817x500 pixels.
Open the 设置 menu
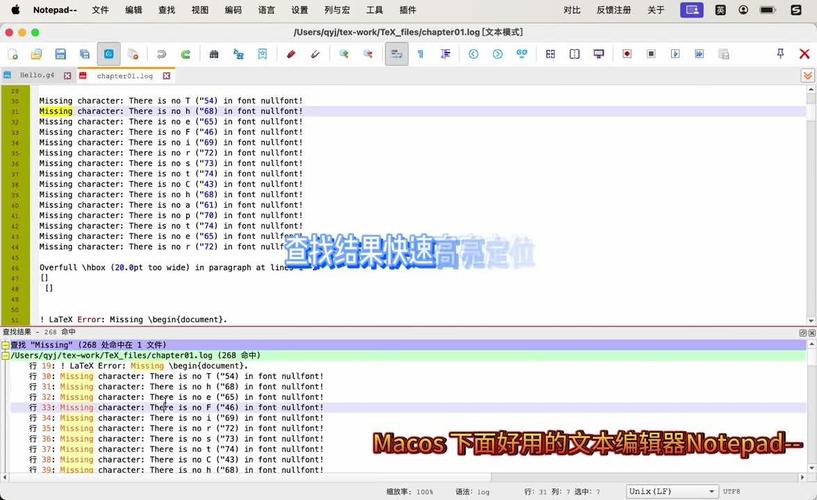coord(300,10)
